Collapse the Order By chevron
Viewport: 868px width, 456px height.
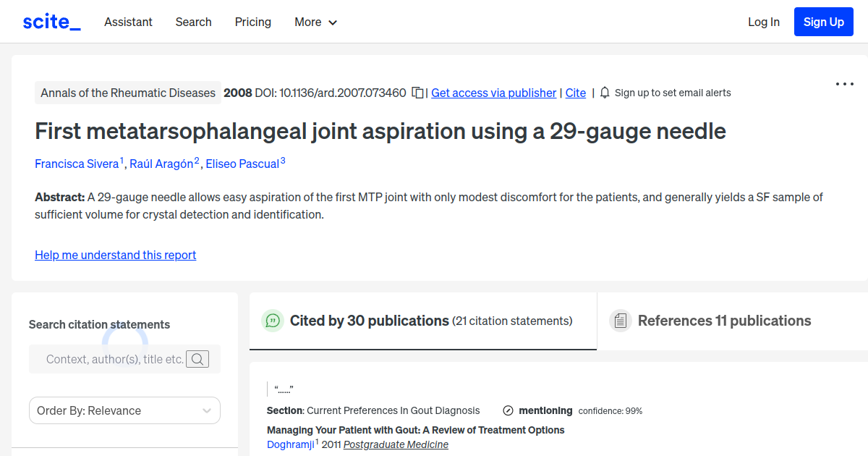click(x=206, y=410)
